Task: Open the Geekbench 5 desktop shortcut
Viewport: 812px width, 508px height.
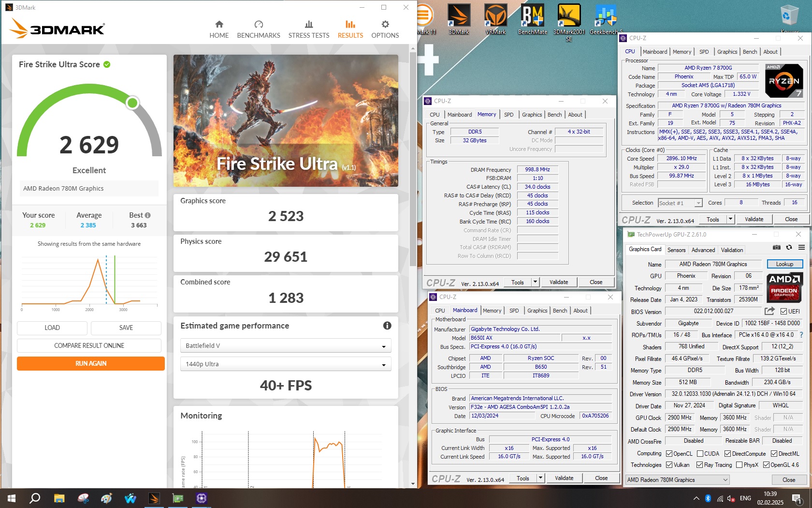Action: 606,19
